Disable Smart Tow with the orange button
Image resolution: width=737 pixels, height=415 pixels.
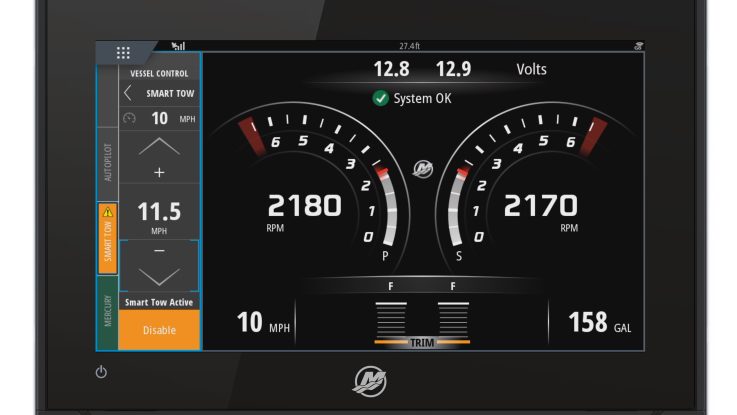point(159,329)
